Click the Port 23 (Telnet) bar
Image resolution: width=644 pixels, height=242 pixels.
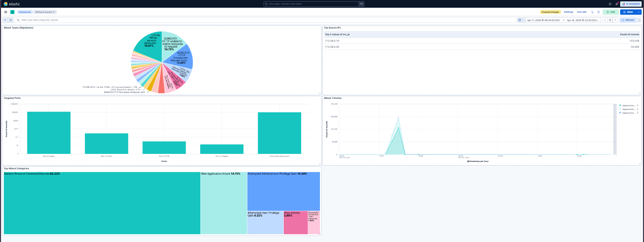(222, 149)
